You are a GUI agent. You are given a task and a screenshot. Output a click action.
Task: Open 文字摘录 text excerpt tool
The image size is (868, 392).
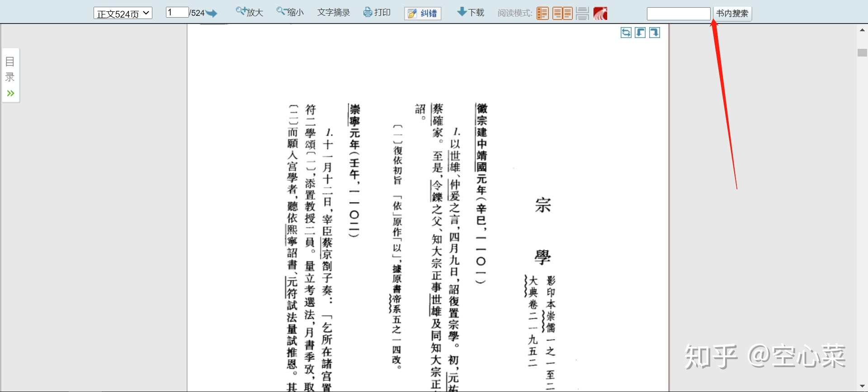334,12
